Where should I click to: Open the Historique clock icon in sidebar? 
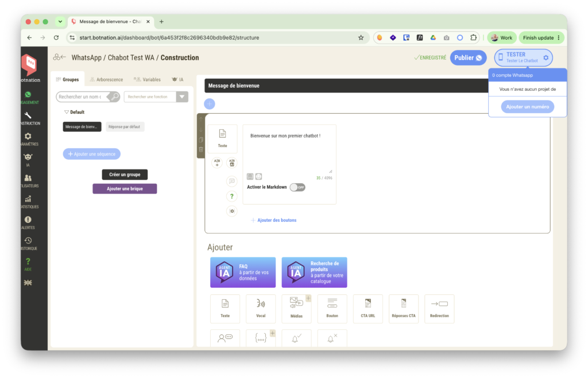[28, 241]
